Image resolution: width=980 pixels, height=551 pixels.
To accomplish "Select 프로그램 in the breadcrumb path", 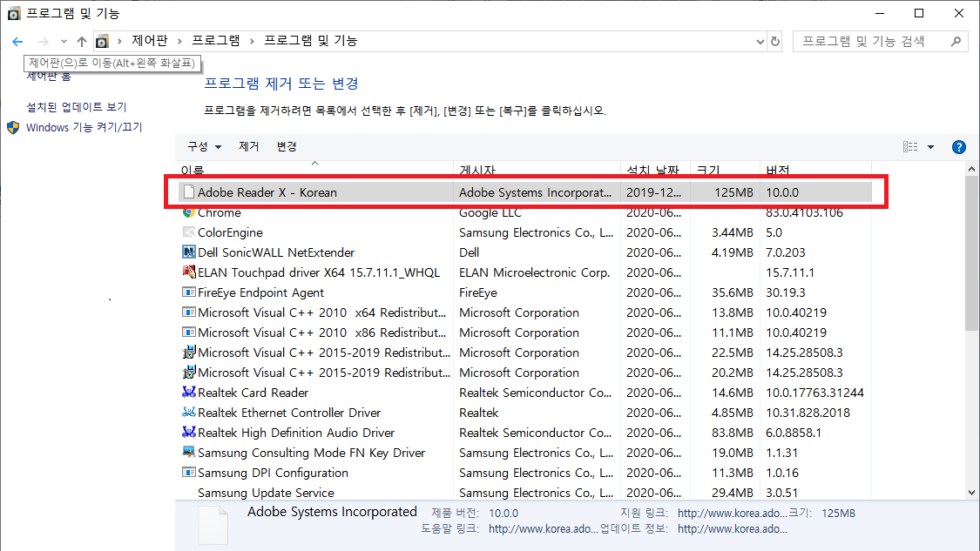I will coord(216,41).
